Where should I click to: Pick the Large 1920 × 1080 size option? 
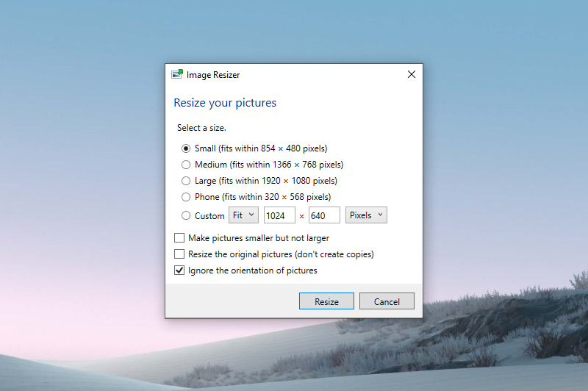coord(186,181)
